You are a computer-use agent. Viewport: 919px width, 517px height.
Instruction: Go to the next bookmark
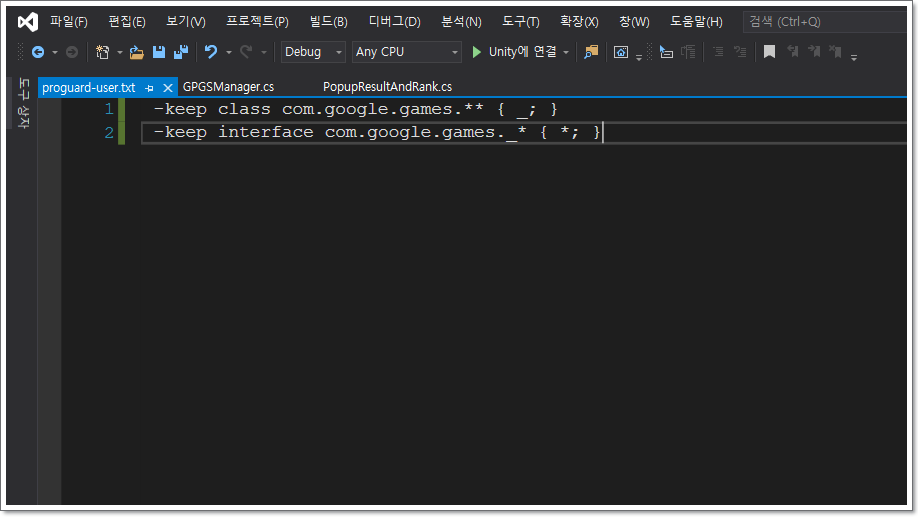[814, 52]
